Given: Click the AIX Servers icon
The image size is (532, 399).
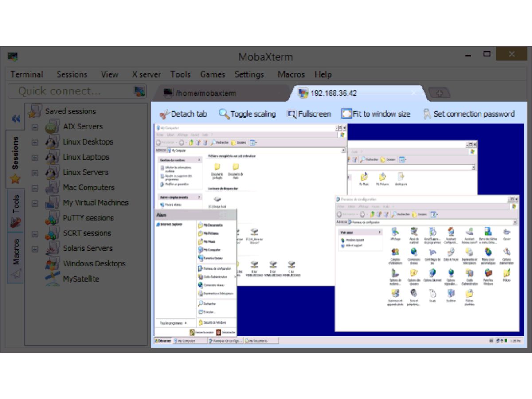Looking at the screenshot, I should (x=53, y=127).
